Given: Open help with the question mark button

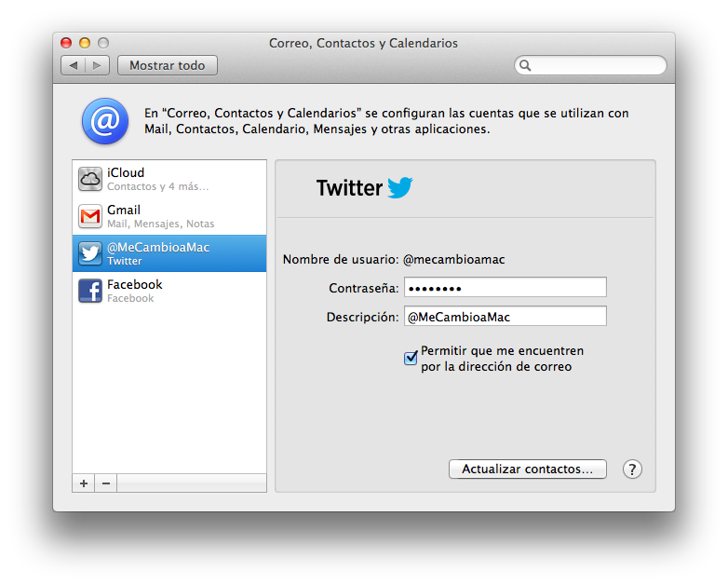Looking at the screenshot, I should click(632, 469).
